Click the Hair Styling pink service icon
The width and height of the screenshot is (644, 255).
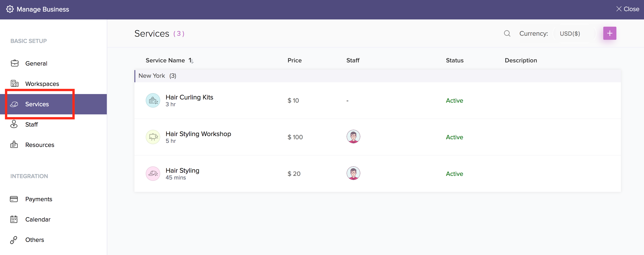[x=153, y=174]
